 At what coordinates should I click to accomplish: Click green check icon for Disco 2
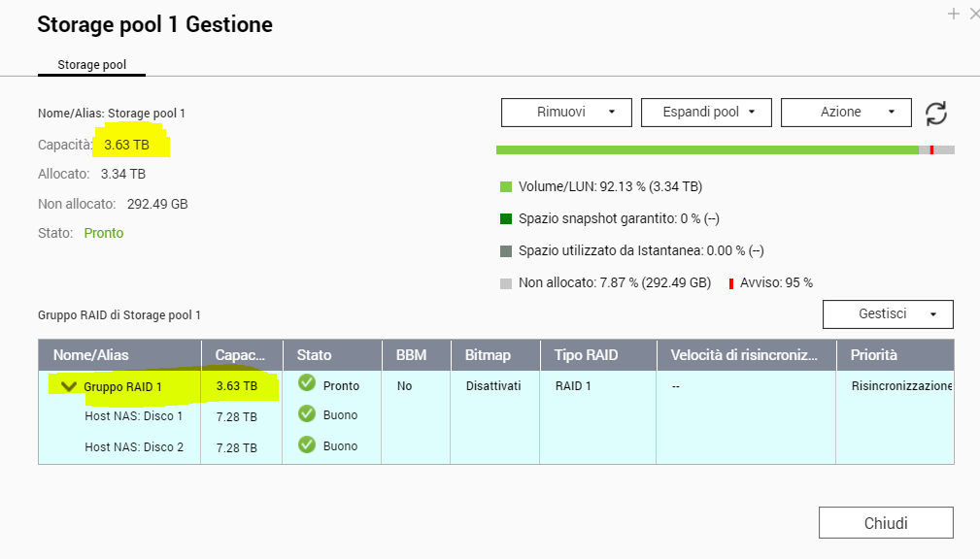[x=307, y=444]
